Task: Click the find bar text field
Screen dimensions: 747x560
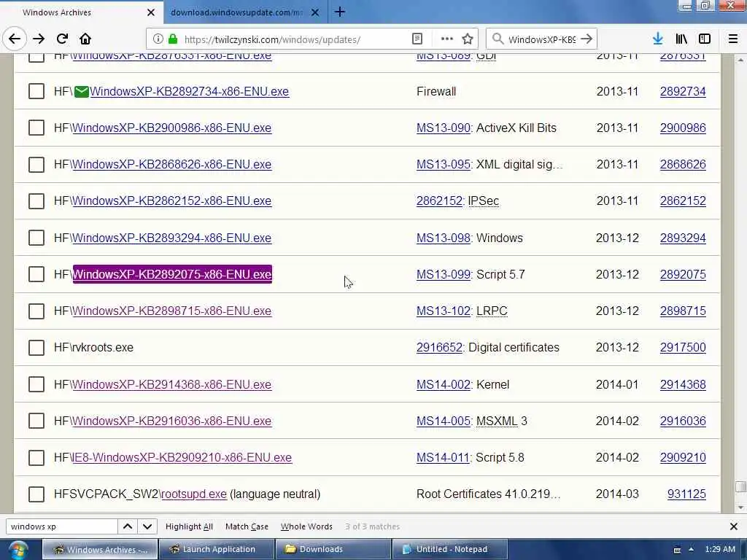Action: click(x=62, y=526)
